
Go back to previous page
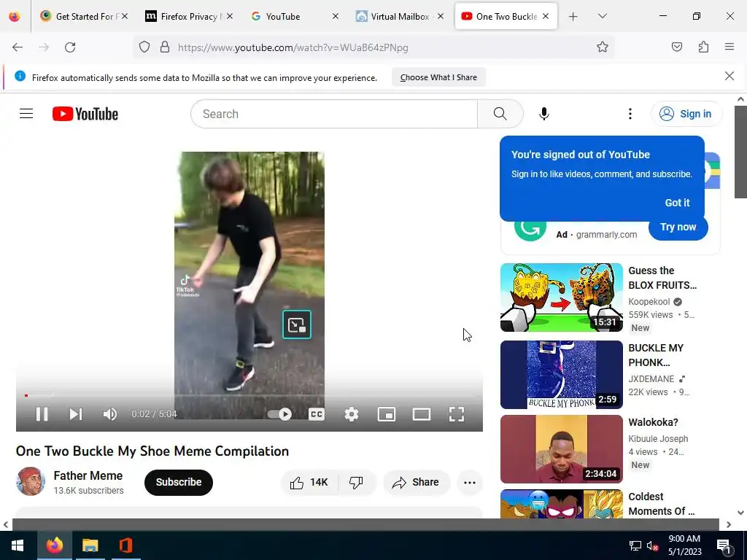18,47
